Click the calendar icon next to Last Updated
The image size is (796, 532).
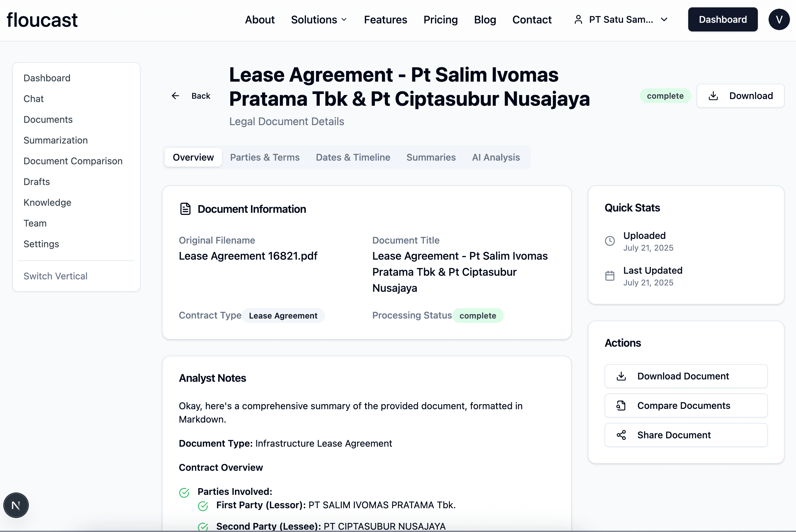point(610,275)
